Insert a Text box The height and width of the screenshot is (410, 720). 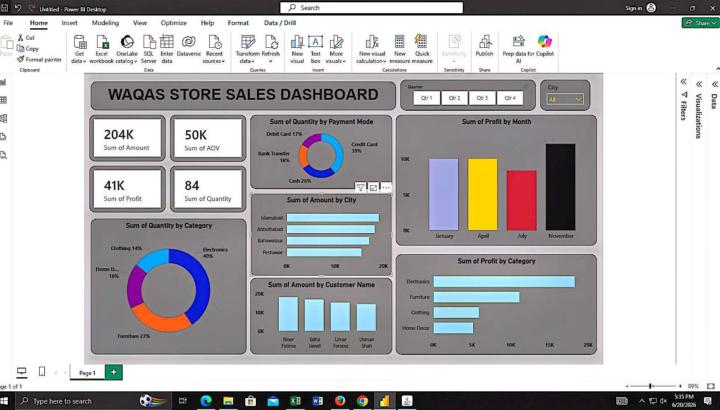tap(315, 49)
